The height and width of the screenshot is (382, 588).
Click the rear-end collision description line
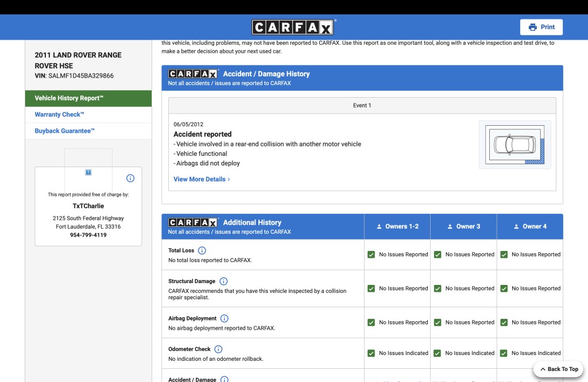[268, 144]
